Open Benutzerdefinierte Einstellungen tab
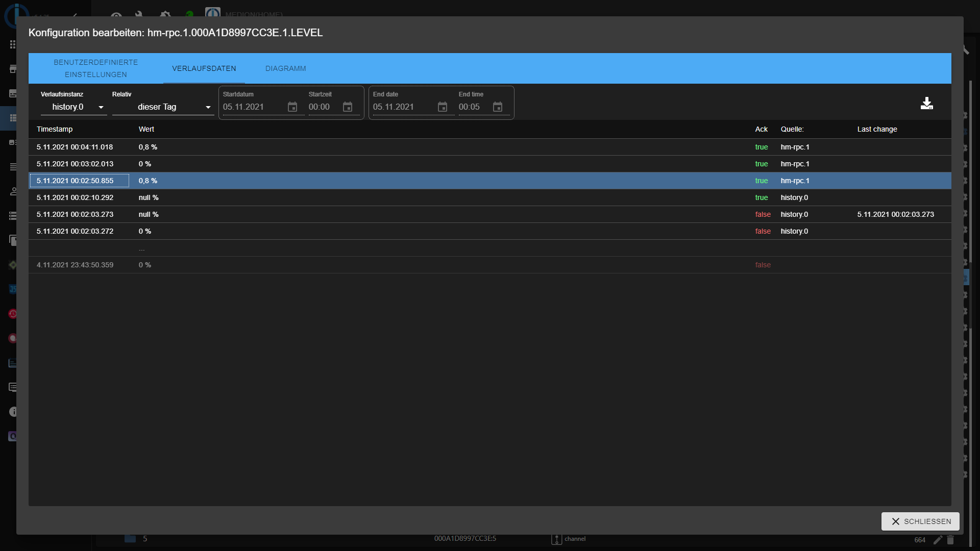The image size is (980, 551). pos(96,68)
